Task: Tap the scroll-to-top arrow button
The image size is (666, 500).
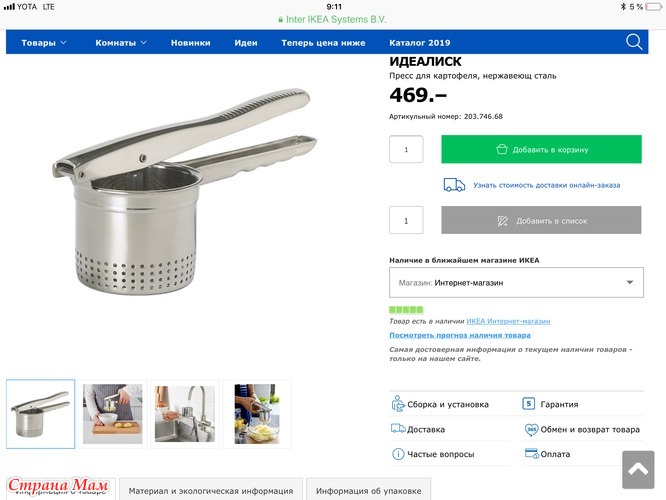Action: tap(638, 469)
